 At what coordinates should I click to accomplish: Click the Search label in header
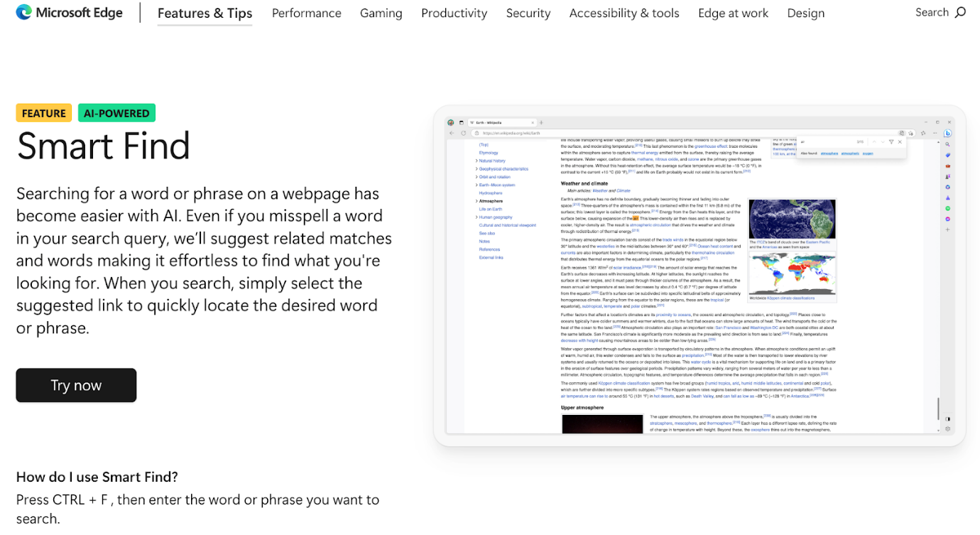pyautogui.click(x=932, y=12)
